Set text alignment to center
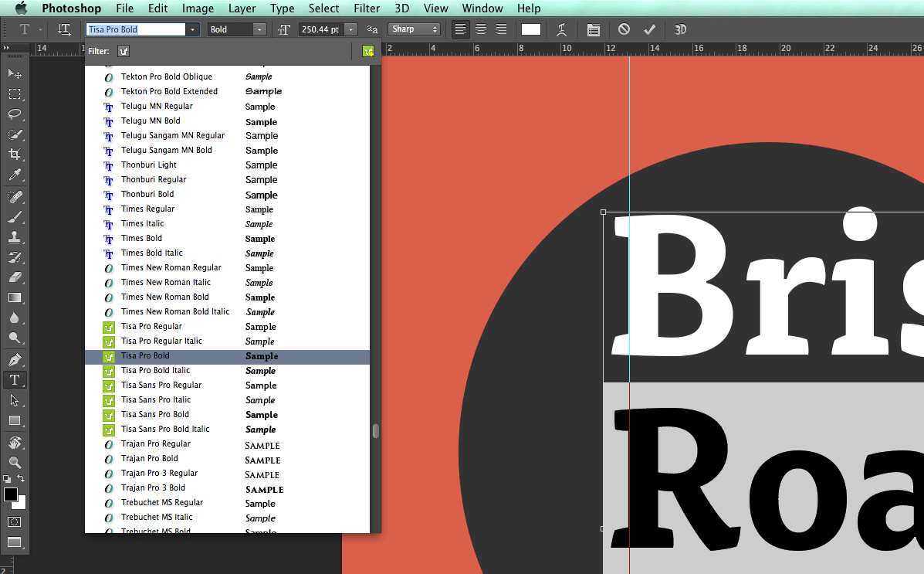 click(481, 29)
